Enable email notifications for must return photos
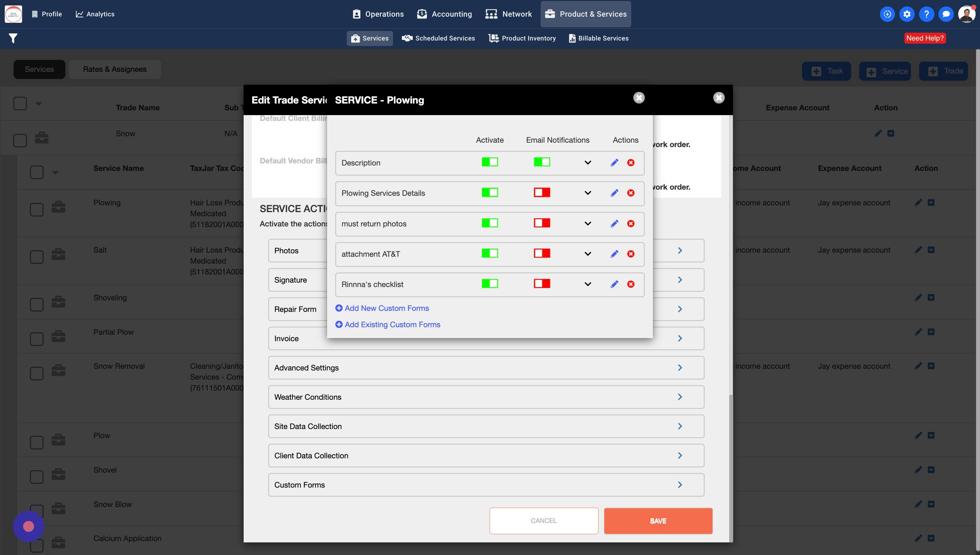Screen dimensions: 980x555 542,223
